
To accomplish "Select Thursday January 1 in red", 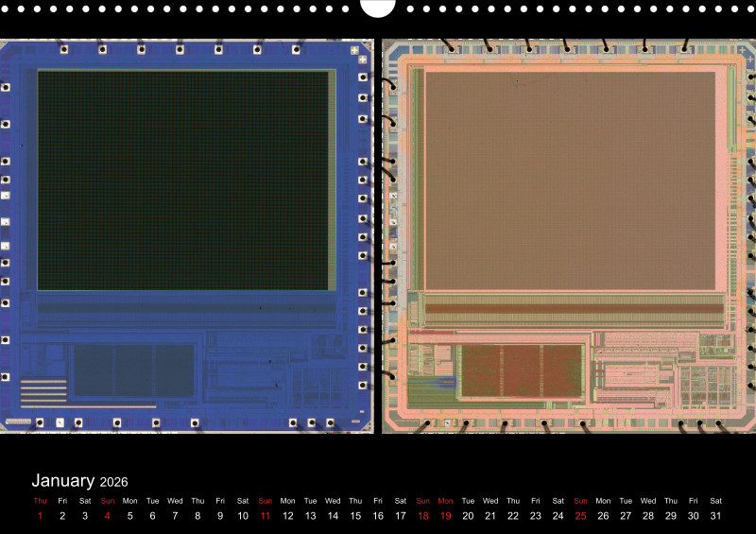I will coord(40,516).
